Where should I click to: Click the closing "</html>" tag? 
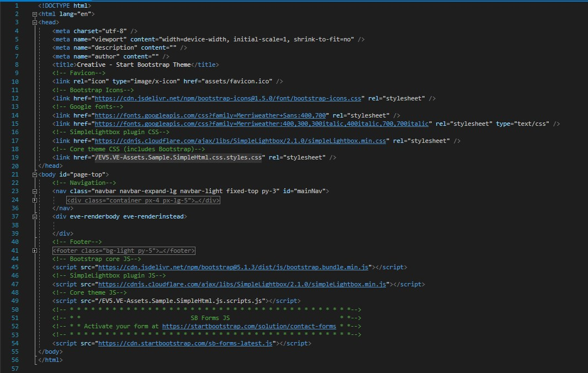[x=50, y=360]
